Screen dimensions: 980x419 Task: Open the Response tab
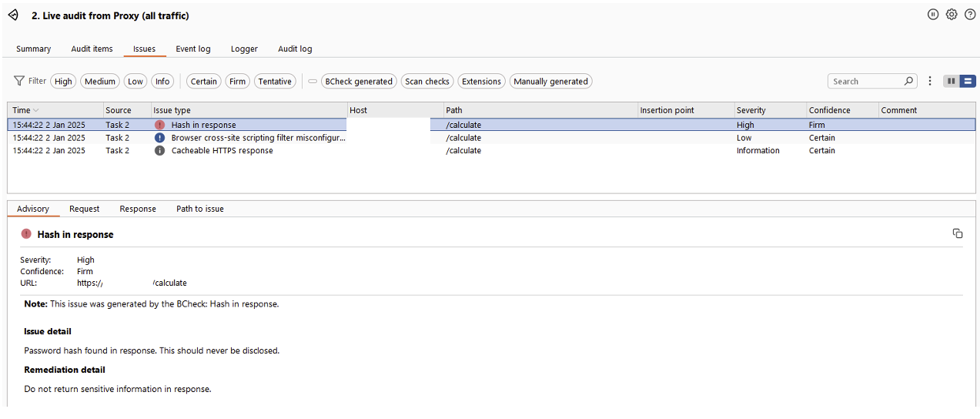138,209
